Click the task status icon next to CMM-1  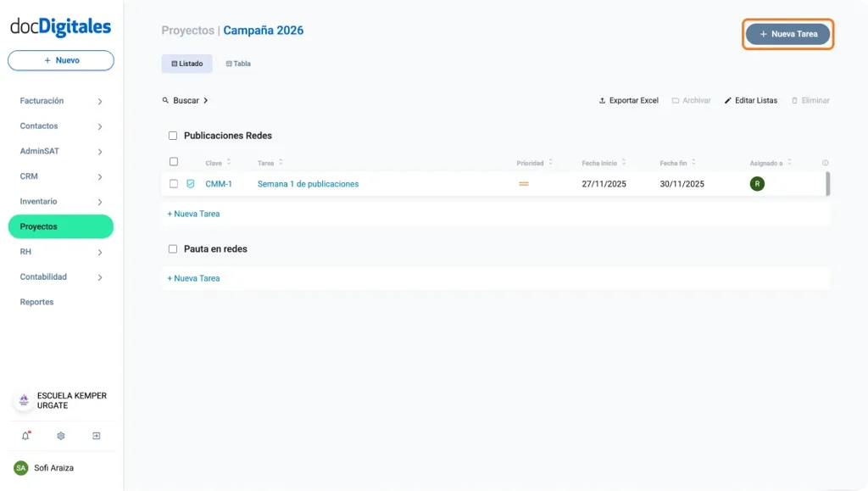pyautogui.click(x=190, y=182)
